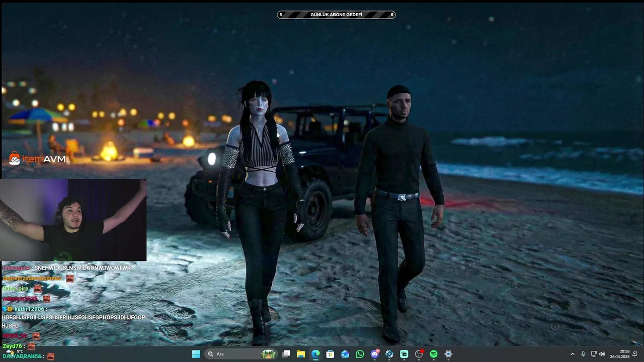The width and height of the screenshot is (644, 362).
Task: Open the green square streaming app icon
Action: [404, 354]
